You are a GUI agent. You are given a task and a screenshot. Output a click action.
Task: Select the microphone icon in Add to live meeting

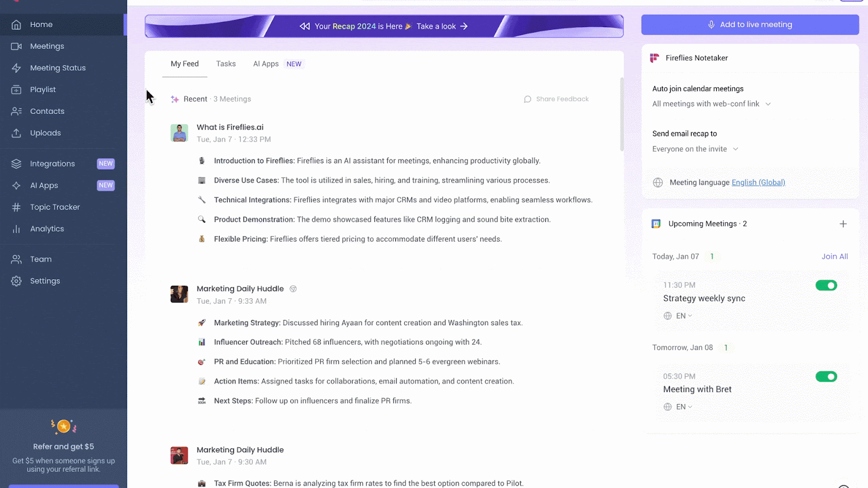[x=711, y=24]
